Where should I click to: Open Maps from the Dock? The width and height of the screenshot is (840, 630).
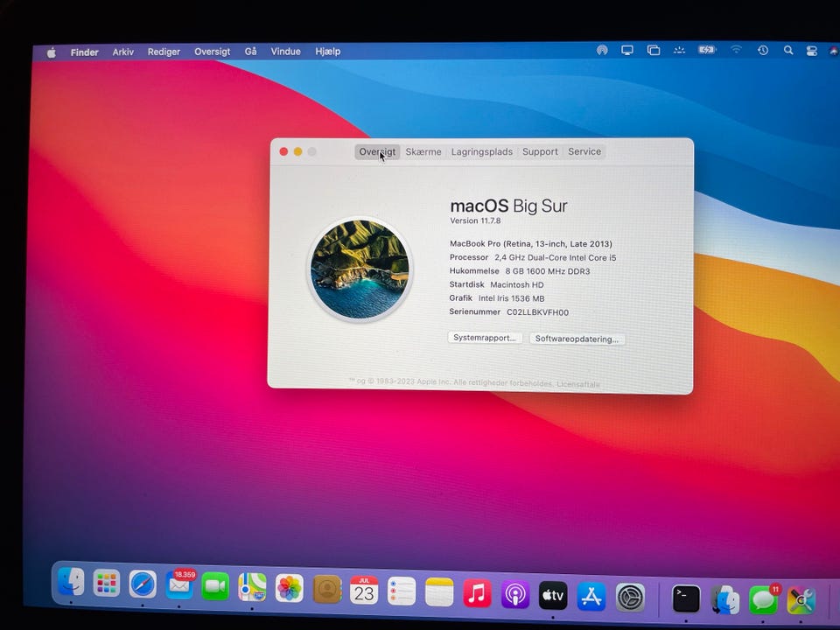point(252,587)
